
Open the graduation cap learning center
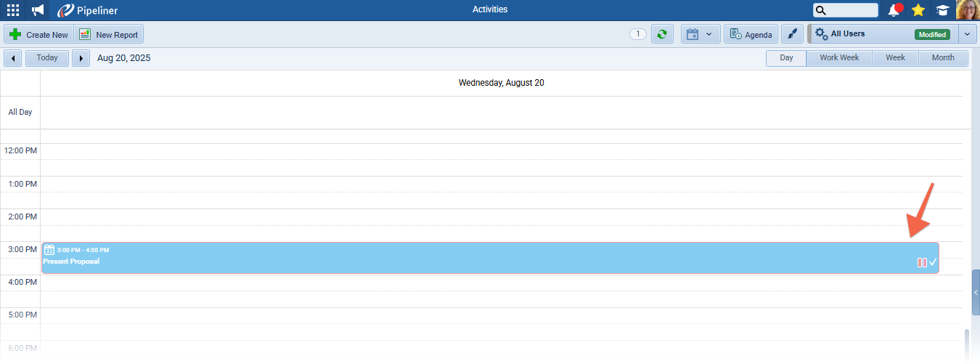(x=942, y=10)
